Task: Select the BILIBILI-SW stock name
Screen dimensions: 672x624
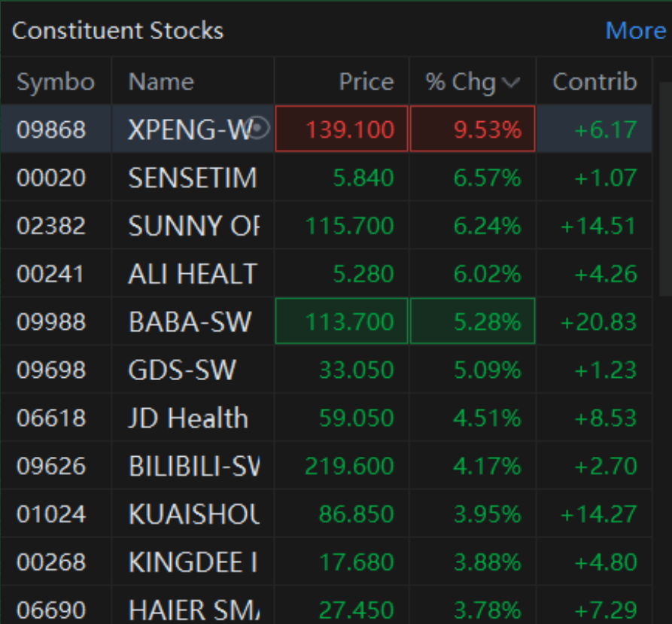Action: 194,465
